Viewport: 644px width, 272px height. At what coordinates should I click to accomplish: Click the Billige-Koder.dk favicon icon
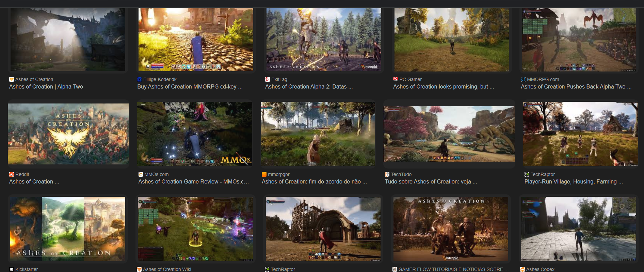tap(140, 79)
